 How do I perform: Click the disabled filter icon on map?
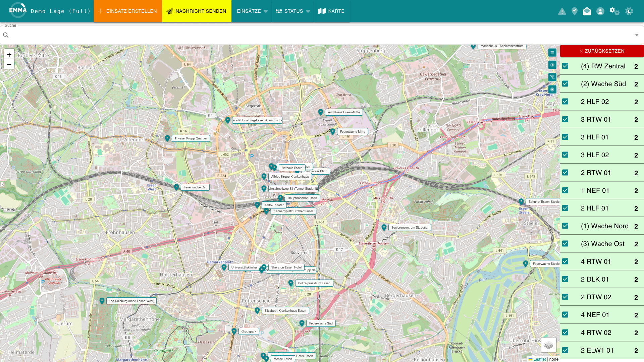(x=552, y=77)
